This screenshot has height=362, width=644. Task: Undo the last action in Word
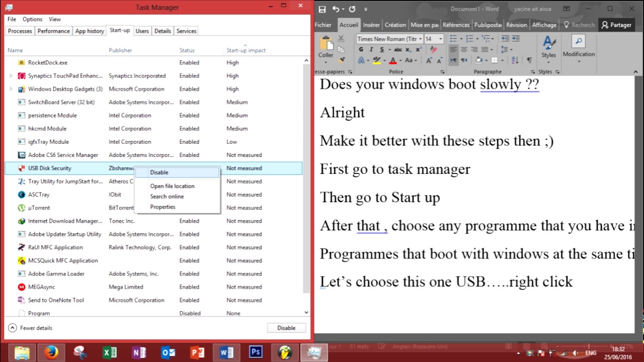(x=336, y=9)
